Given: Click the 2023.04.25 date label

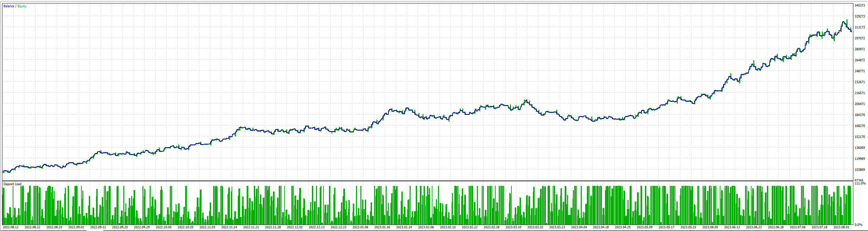Looking at the screenshot, I should click(x=623, y=227).
